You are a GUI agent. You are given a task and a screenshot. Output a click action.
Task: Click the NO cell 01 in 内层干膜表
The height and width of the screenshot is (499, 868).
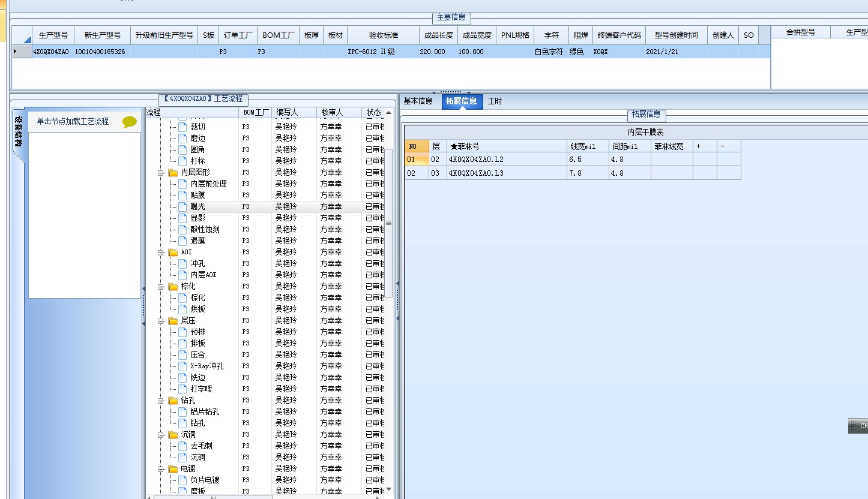point(416,160)
